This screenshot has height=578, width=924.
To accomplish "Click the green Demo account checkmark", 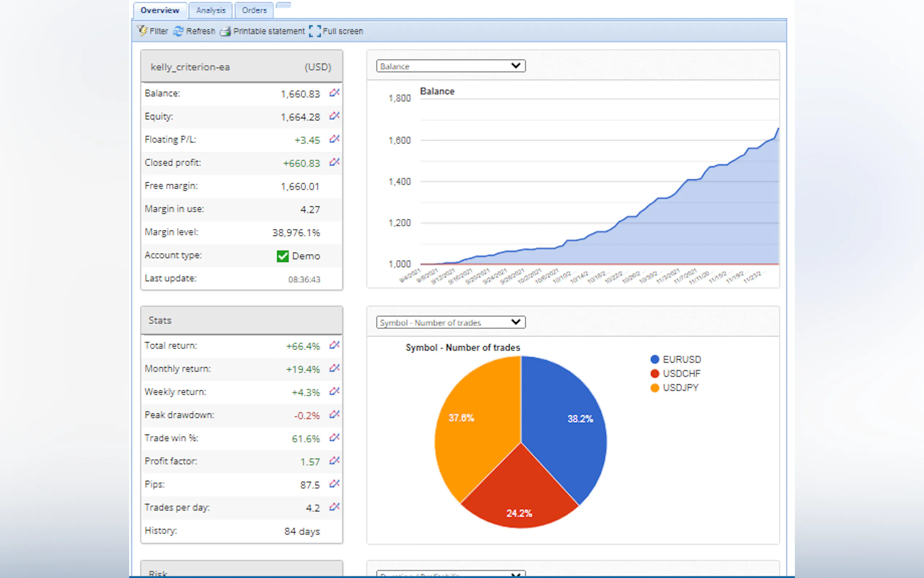I will (283, 256).
